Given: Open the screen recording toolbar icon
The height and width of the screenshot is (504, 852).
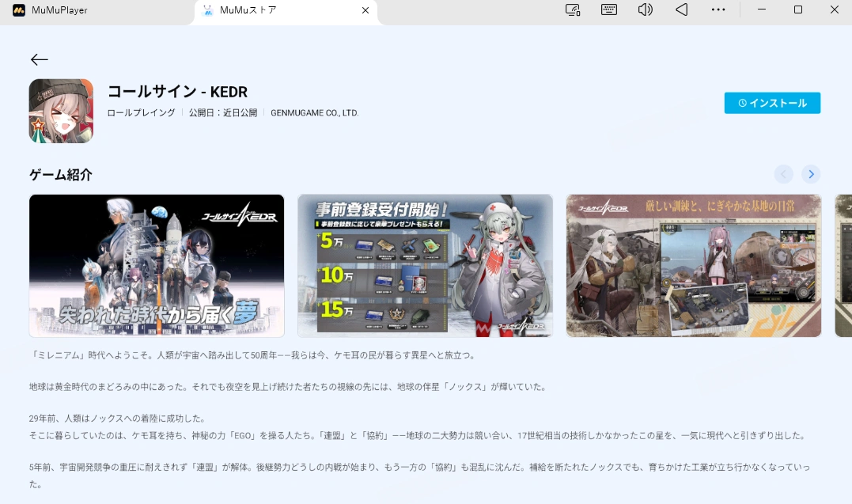Looking at the screenshot, I should 573,9.
